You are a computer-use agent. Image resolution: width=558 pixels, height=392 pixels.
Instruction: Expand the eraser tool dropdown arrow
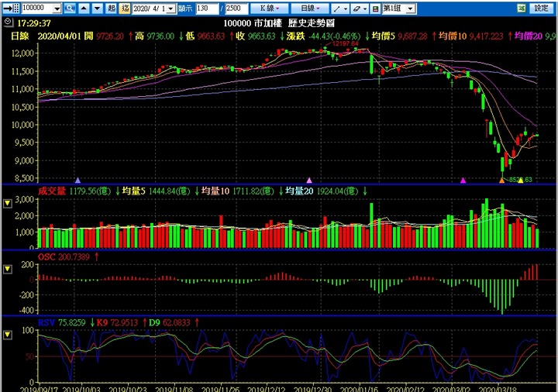point(365,9)
